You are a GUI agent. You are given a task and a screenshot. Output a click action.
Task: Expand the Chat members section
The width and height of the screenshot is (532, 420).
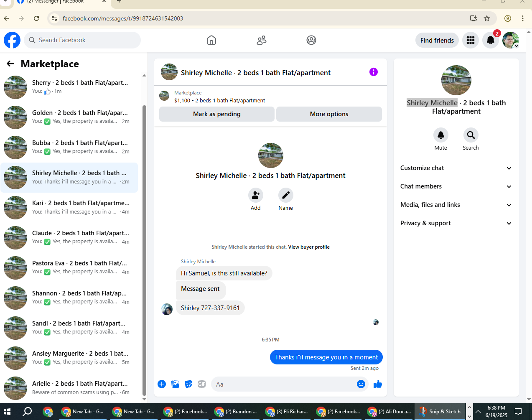point(456,186)
